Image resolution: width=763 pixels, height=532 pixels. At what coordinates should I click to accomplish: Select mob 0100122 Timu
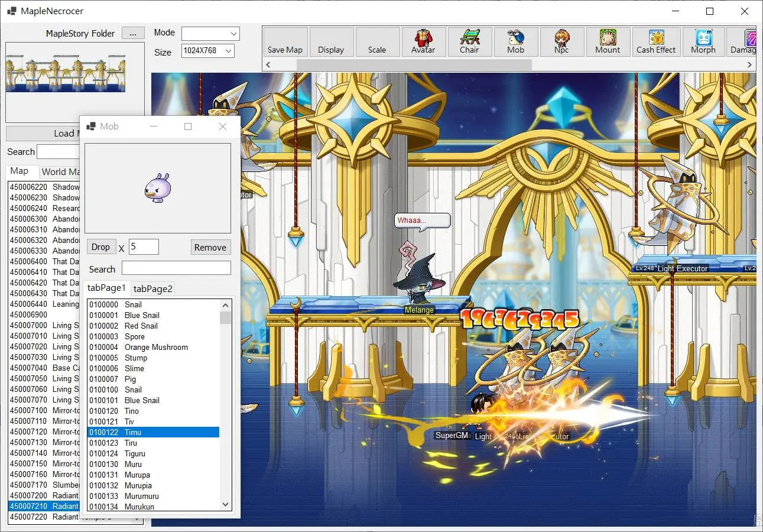153,432
